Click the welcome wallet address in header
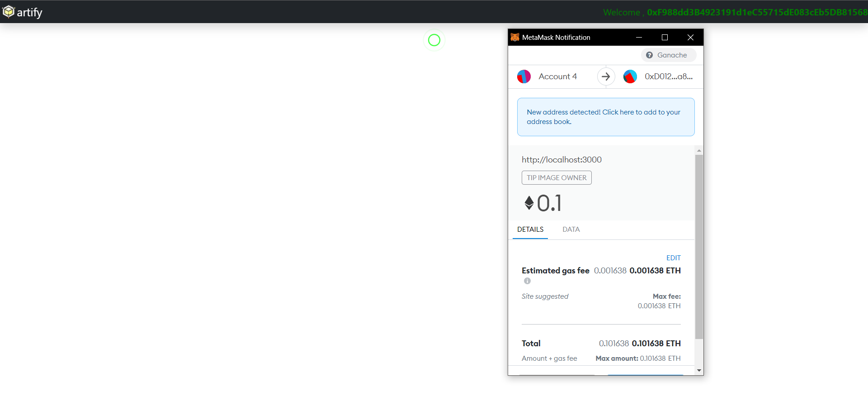 tap(757, 12)
